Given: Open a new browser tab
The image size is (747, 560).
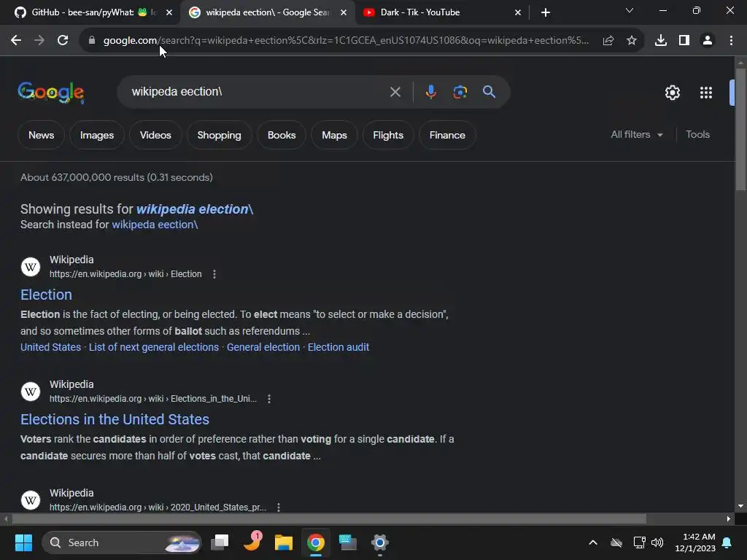Looking at the screenshot, I should [546, 12].
